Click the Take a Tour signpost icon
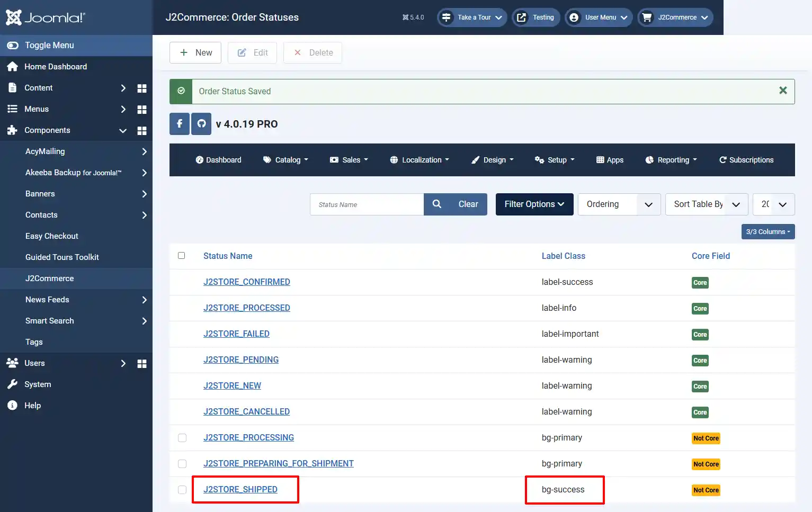 (447, 17)
